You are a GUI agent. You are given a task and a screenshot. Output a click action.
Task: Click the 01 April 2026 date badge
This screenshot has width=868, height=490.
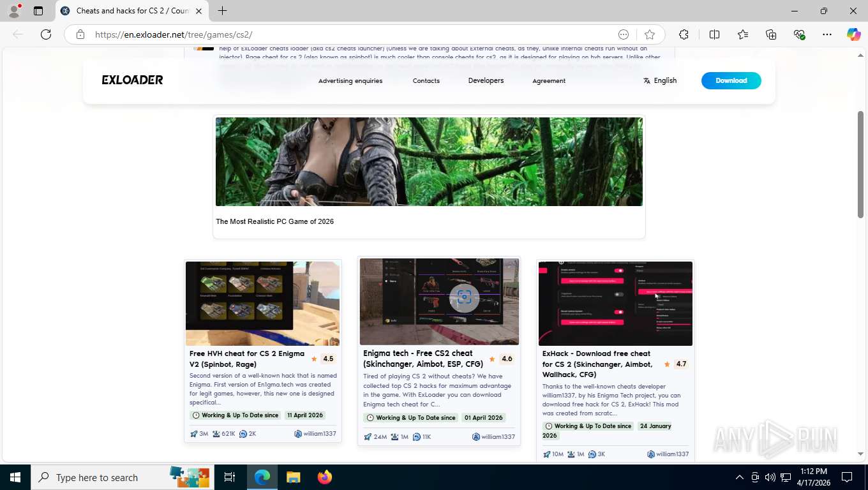(x=484, y=418)
